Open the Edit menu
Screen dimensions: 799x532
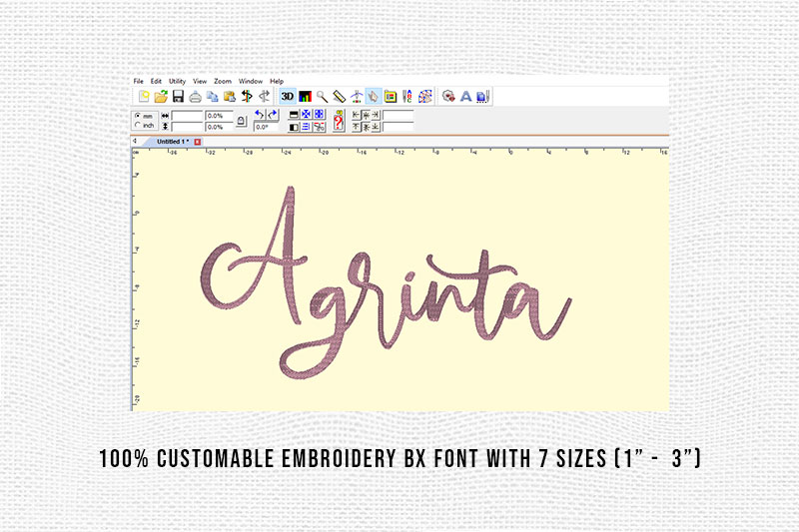[x=156, y=81]
